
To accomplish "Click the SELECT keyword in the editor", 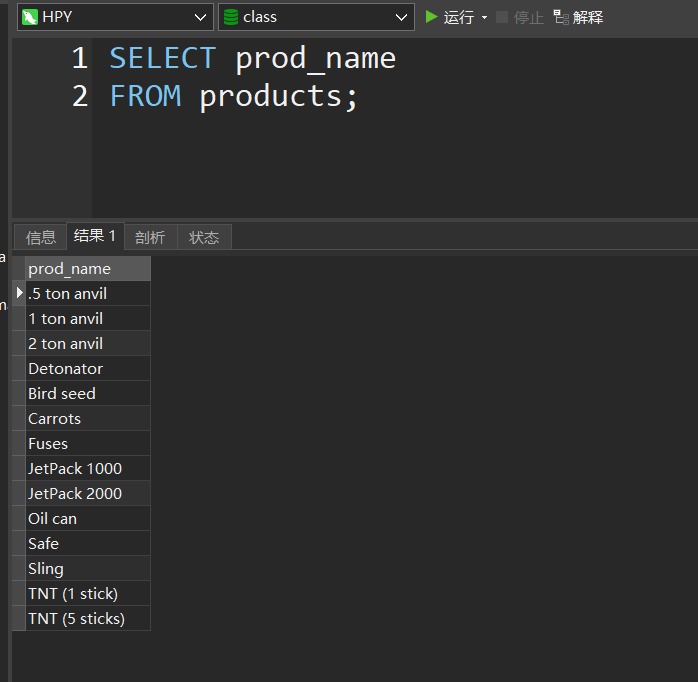I will (x=163, y=58).
